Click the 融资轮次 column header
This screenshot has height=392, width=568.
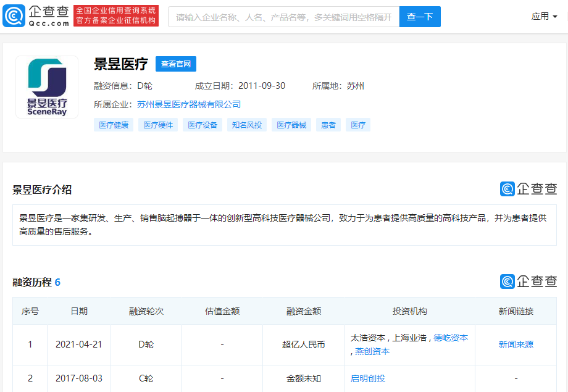(x=146, y=311)
